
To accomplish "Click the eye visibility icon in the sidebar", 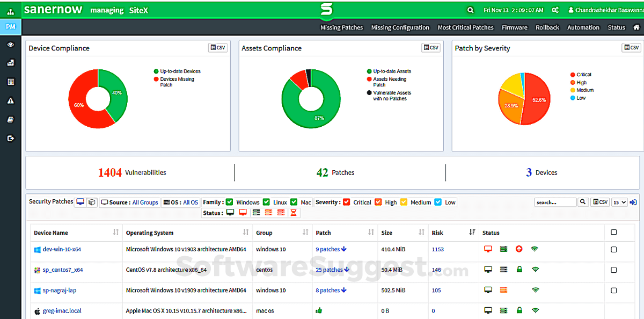I will coord(10,45).
